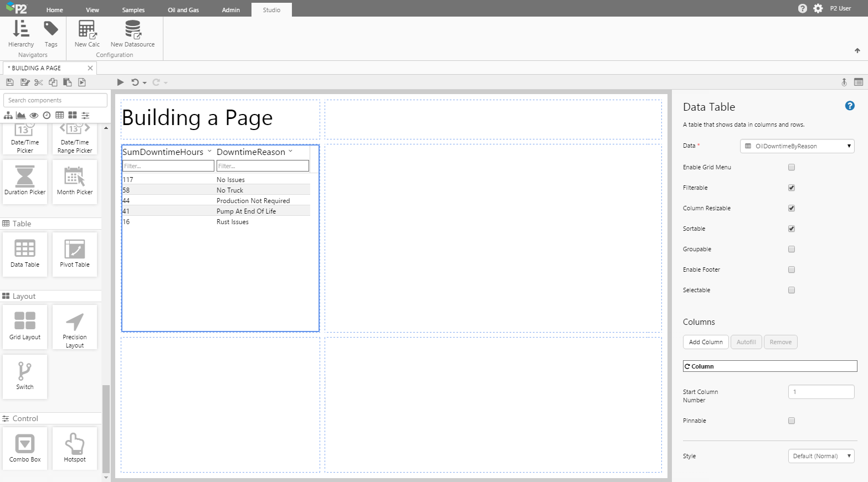The image size is (868, 482).
Task: Select the Pivot Table component
Action: [x=74, y=254]
